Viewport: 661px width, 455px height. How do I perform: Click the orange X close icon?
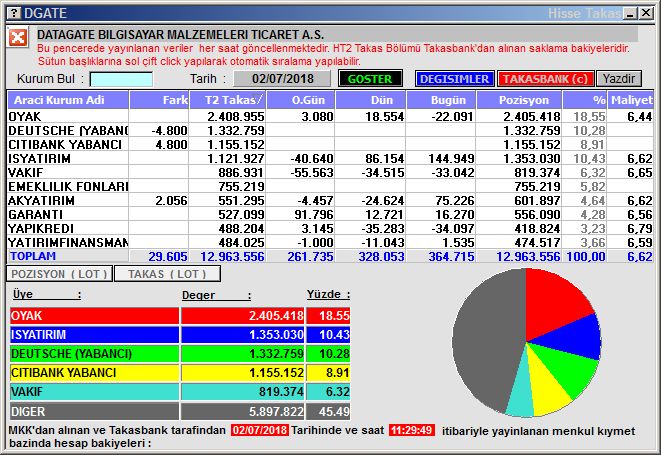point(18,38)
